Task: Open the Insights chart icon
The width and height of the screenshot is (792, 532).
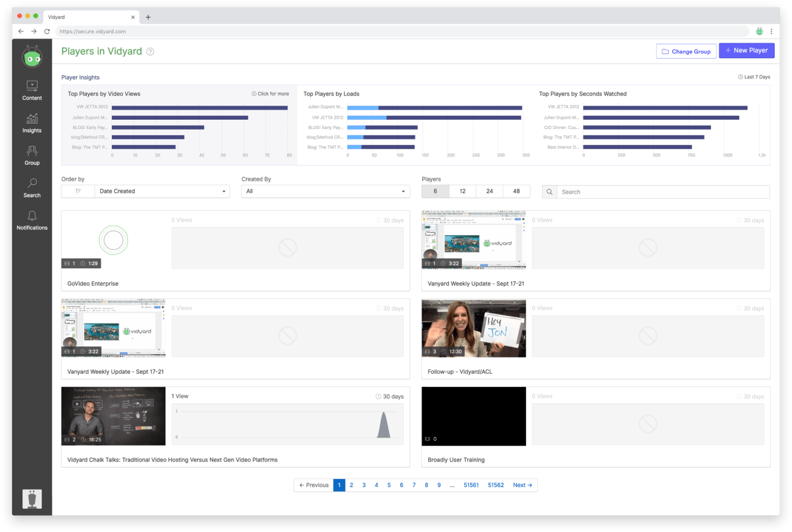Action: pos(32,119)
